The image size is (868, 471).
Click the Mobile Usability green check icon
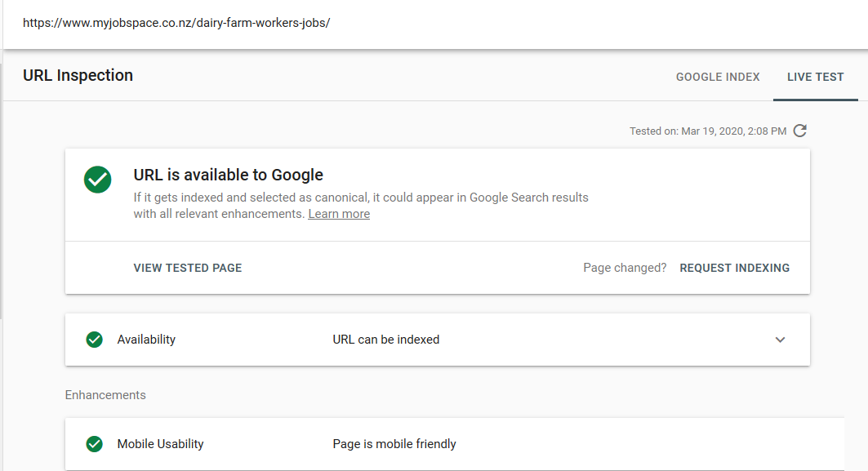(95, 444)
